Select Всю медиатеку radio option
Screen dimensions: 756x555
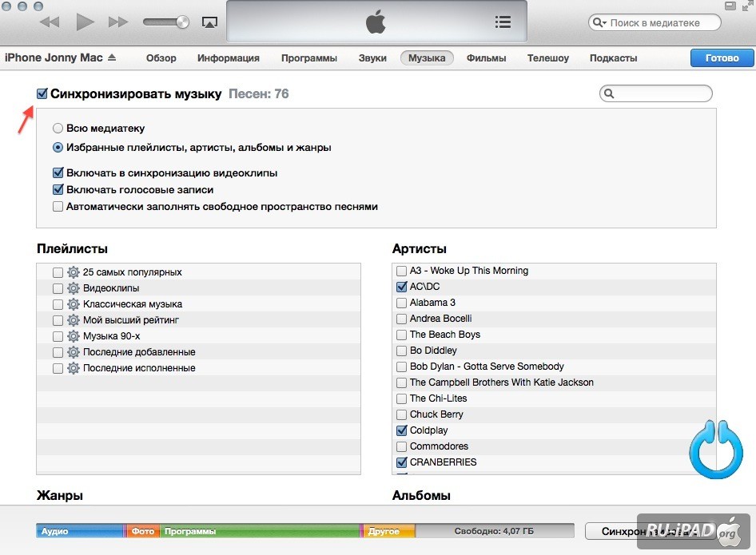[58, 128]
